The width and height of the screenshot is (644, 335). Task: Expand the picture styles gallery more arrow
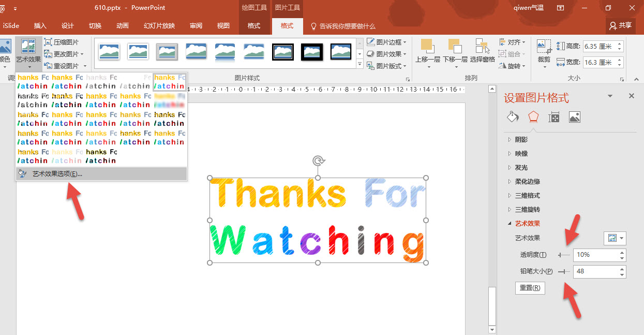tap(360, 64)
